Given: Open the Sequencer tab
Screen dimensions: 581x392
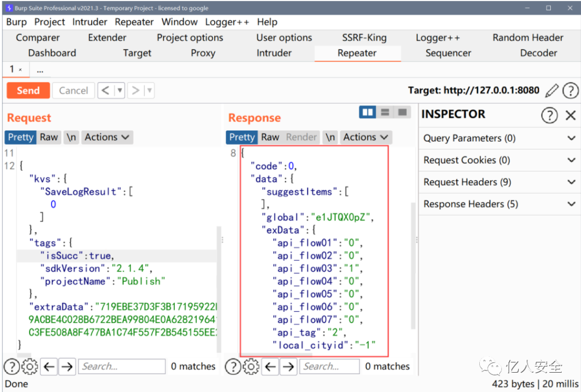Looking at the screenshot, I should (x=448, y=53).
